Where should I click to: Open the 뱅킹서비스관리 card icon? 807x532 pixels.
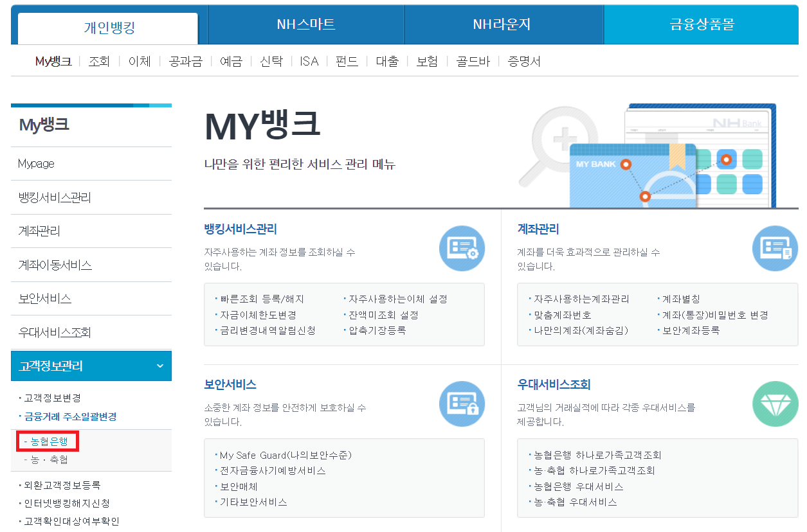click(462, 248)
